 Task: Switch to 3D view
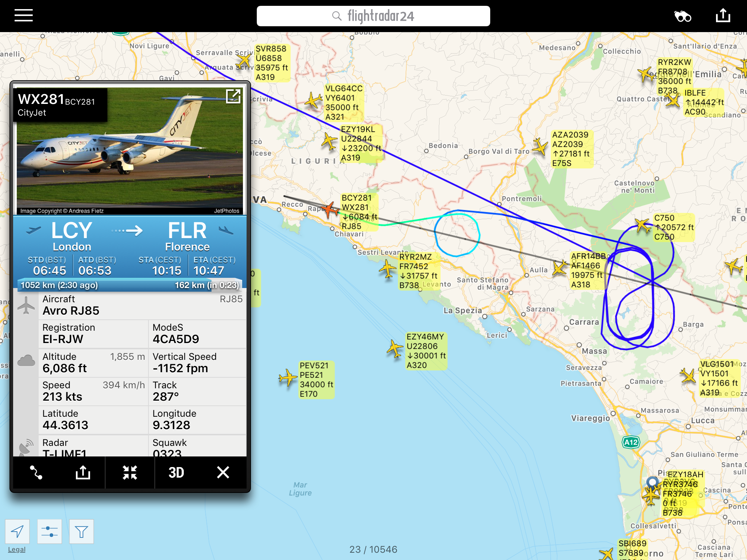tap(176, 472)
